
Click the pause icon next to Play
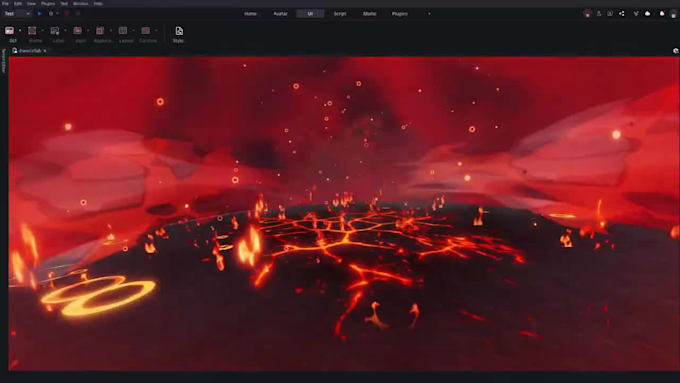tap(51, 14)
